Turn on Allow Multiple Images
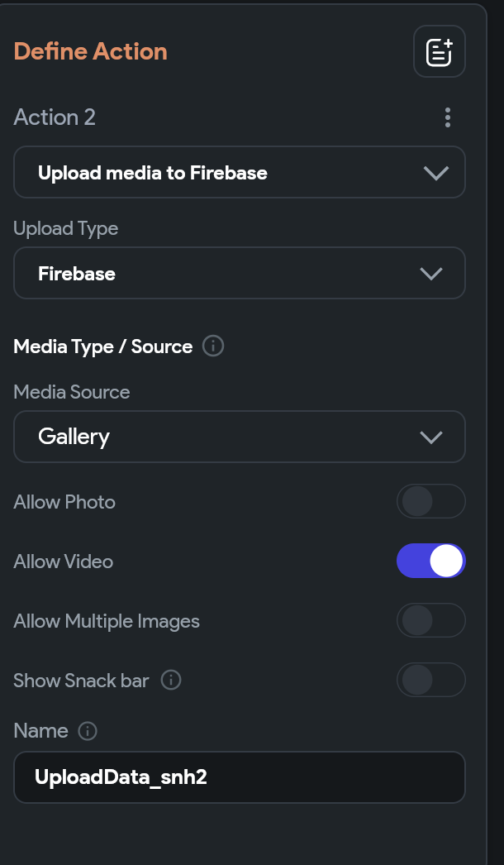Viewport: 504px width, 865px height. tap(430, 620)
